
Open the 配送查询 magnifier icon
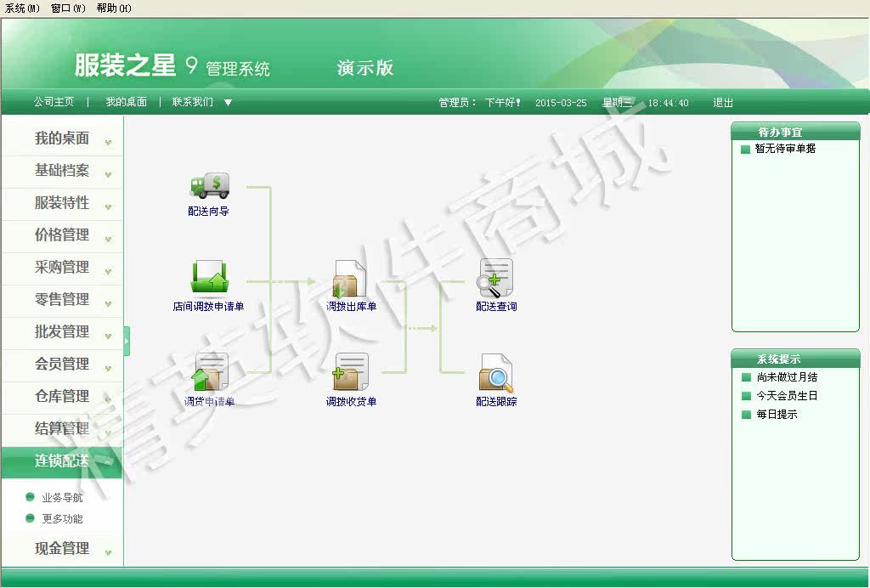pyautogui.click(x=495, y=279)
